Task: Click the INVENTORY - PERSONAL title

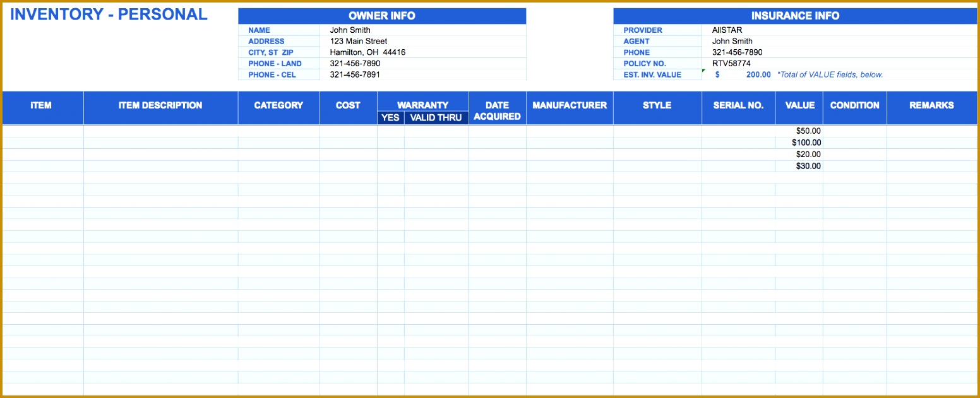Action: [x=108, y=14]
